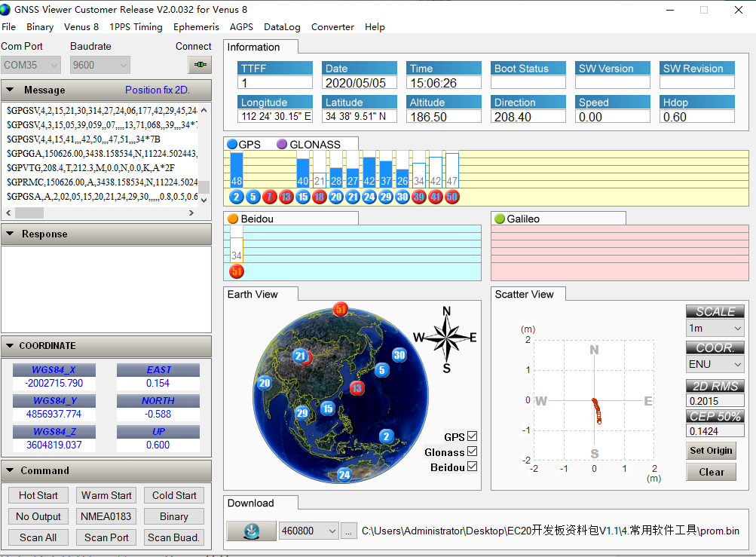Screen dimensions: 756x557
Task: Click the blue GPS legend dot
Action: pos(232,144)
